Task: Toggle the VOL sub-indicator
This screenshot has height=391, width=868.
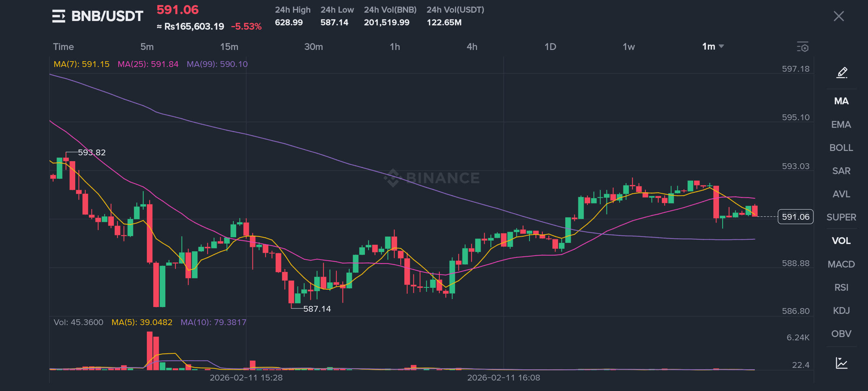Action: tap(841, 241)
